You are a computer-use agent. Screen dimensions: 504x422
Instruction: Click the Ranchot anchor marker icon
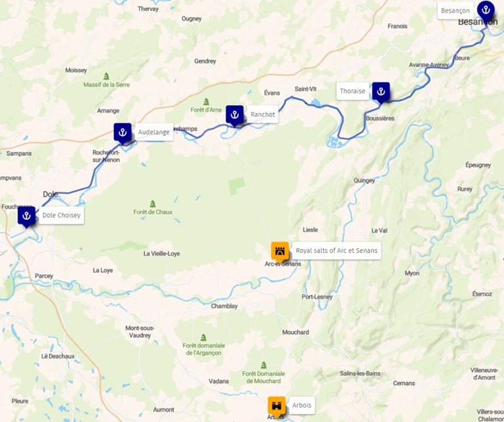pos(235,116)
